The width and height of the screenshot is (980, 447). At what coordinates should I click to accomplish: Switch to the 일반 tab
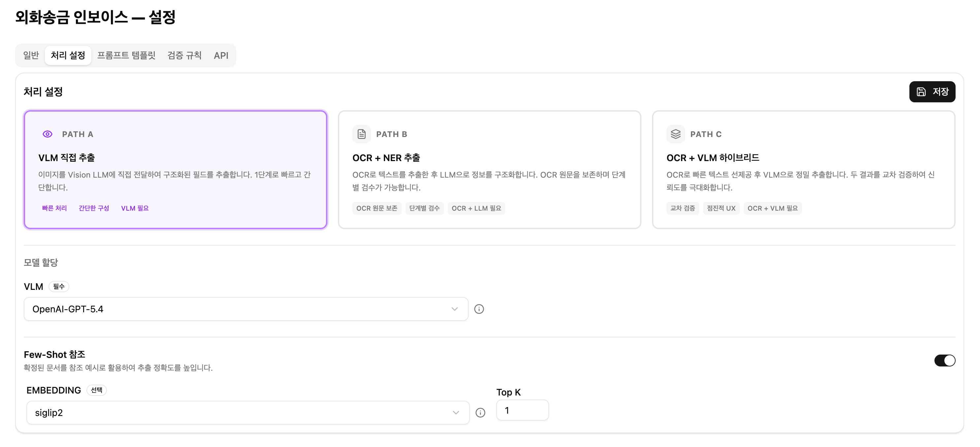tap(31, 55)
